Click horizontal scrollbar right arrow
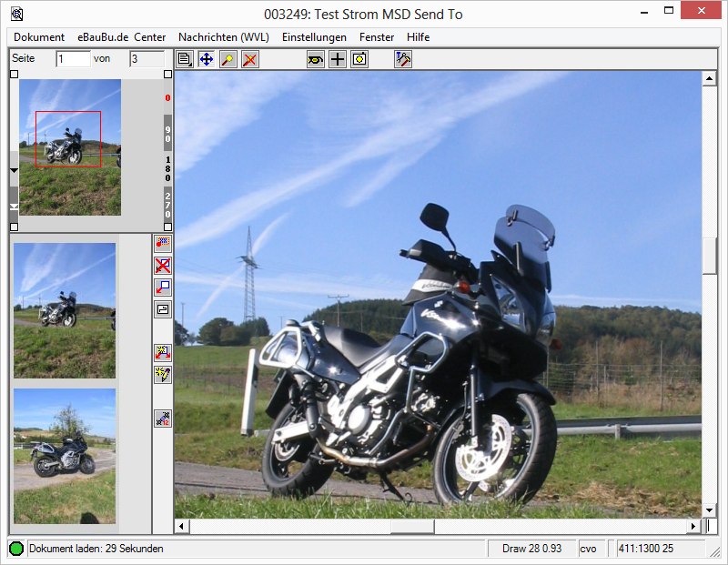 (693, 527)
